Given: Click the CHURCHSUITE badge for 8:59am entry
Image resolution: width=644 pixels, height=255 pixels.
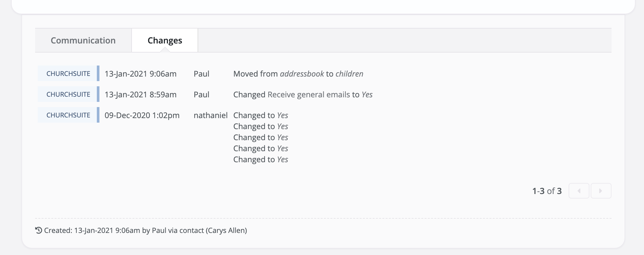Looking at the screenshot, I should tap(68, 94).
